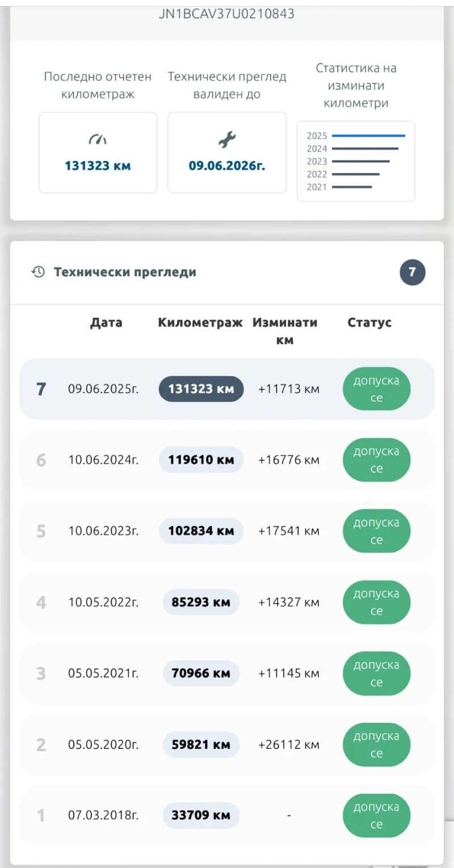The height and width of the screenshot is (868, 454).
Task: Click the Статус column header
Action: 369,323
